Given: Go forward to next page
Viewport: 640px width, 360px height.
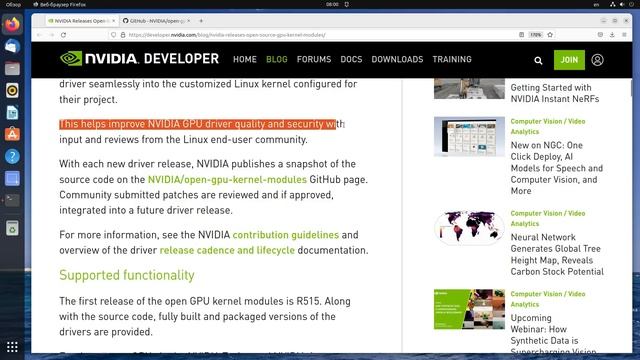Looking at the screenshot, I should [x=51, y=35].
